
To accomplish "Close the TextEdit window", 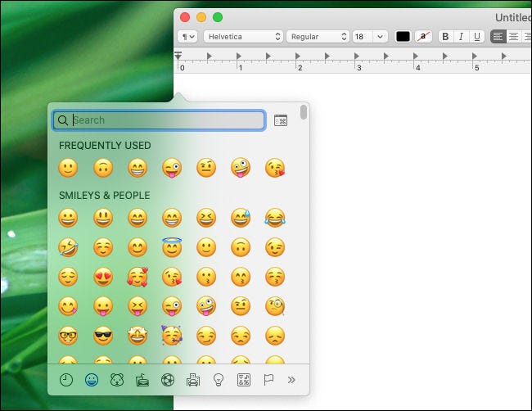I will click(x=185, y=17).
